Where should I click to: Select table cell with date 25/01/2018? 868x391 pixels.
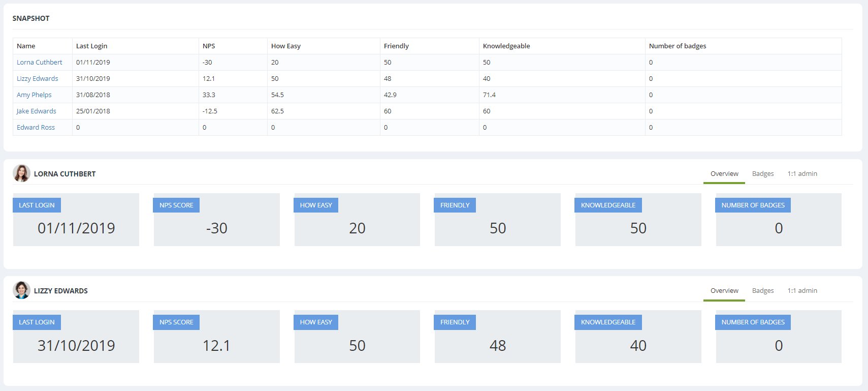point(136,111)
